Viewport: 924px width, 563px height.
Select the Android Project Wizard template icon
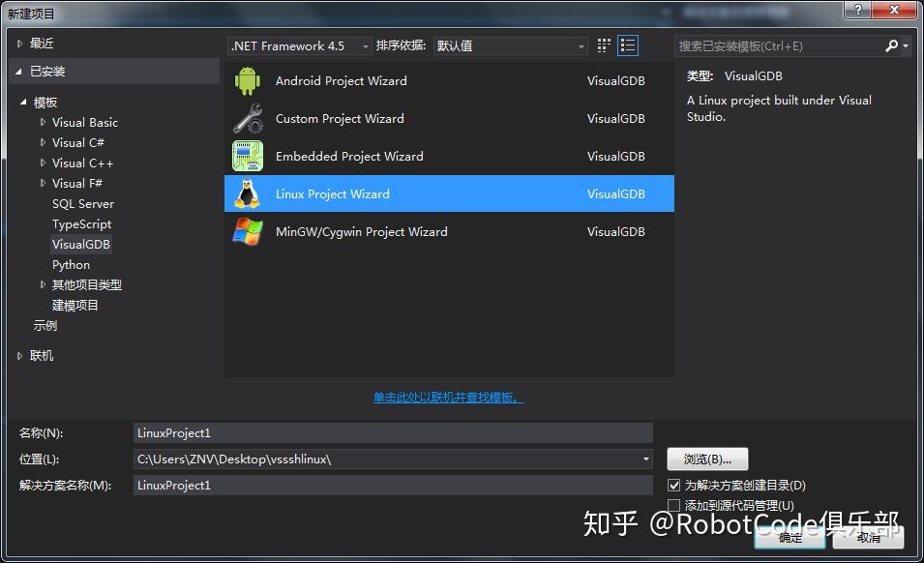(x=248, y=81)
